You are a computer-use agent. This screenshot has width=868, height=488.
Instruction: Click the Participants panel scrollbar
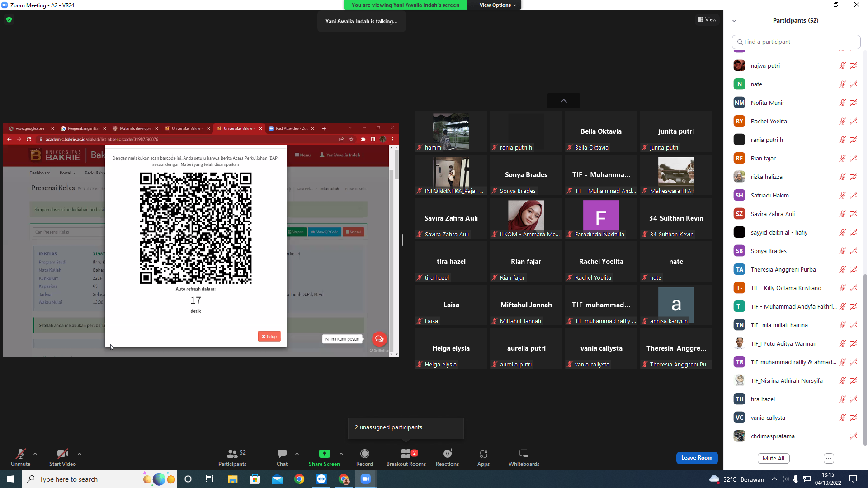point(865,359)
